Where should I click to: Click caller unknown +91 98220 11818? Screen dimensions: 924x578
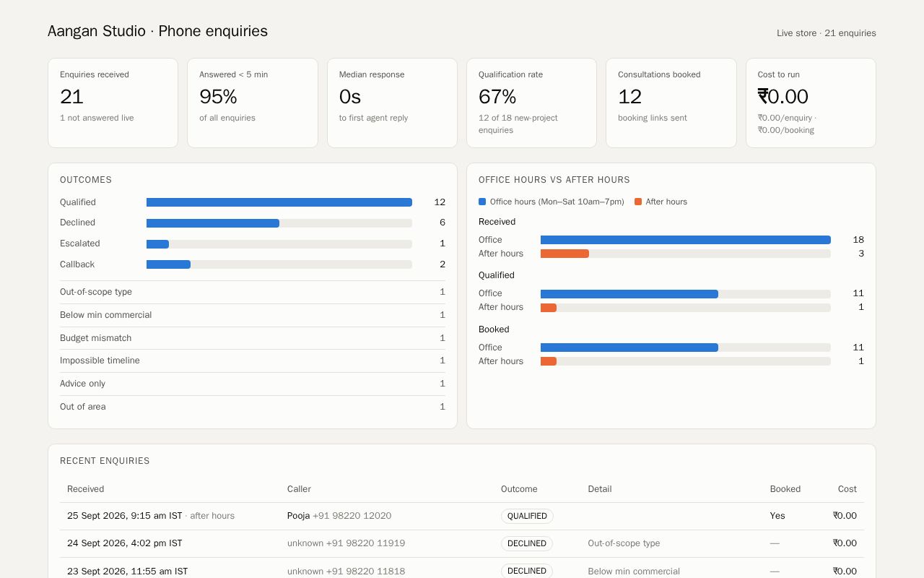click(x=346, y=571)
